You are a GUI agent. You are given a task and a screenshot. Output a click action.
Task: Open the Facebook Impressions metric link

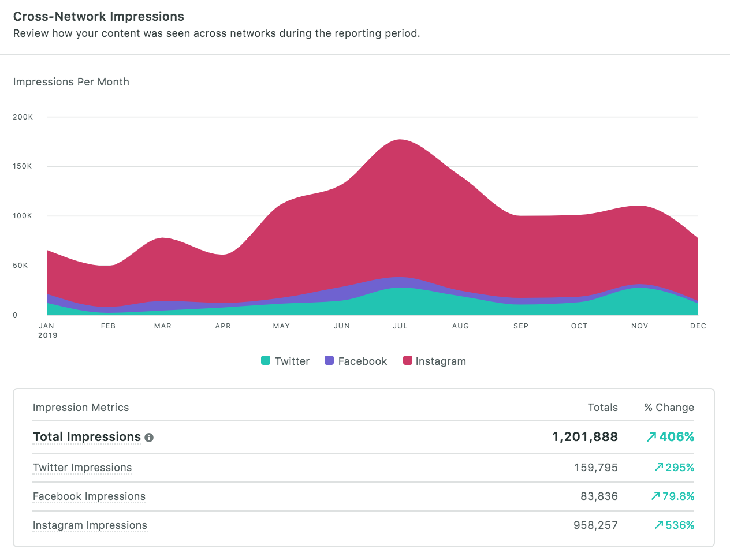89,496
